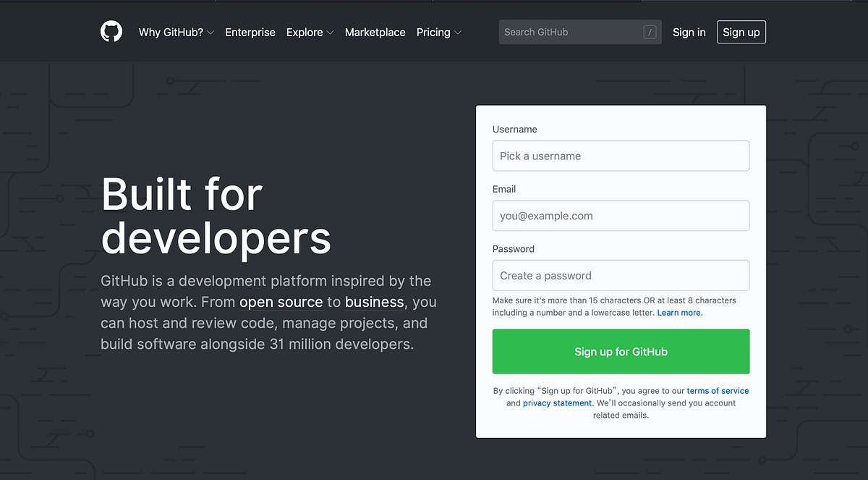Focus the Create a password field

[x=621, y=275]
